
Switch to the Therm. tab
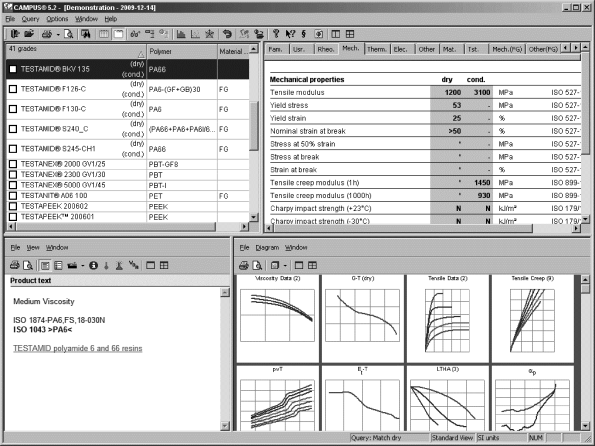(x=376, y=49)
